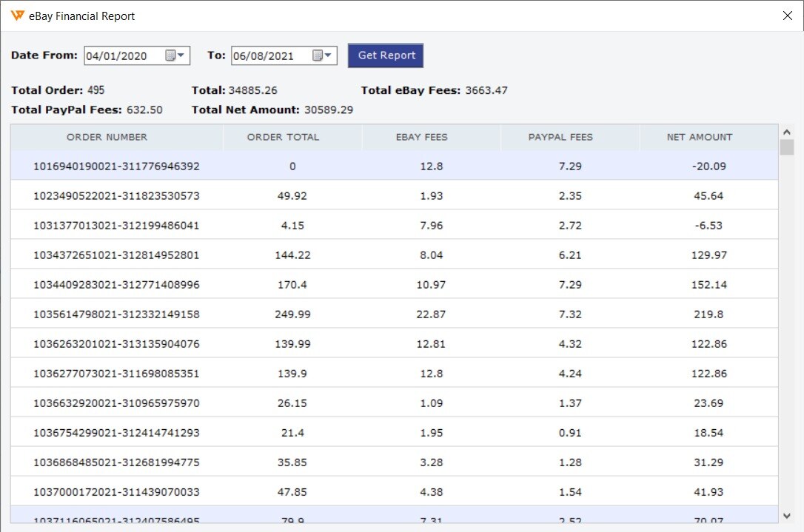Click PayPal fees value 4.24
Viewport: 804px width, 532px height.
[570, 374]
